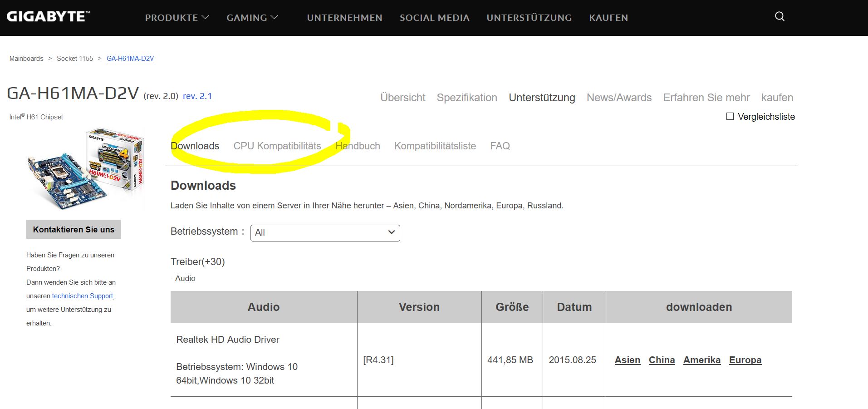Expand the PRODUKTE menu
Screen dimensions: 868x409
177,18
